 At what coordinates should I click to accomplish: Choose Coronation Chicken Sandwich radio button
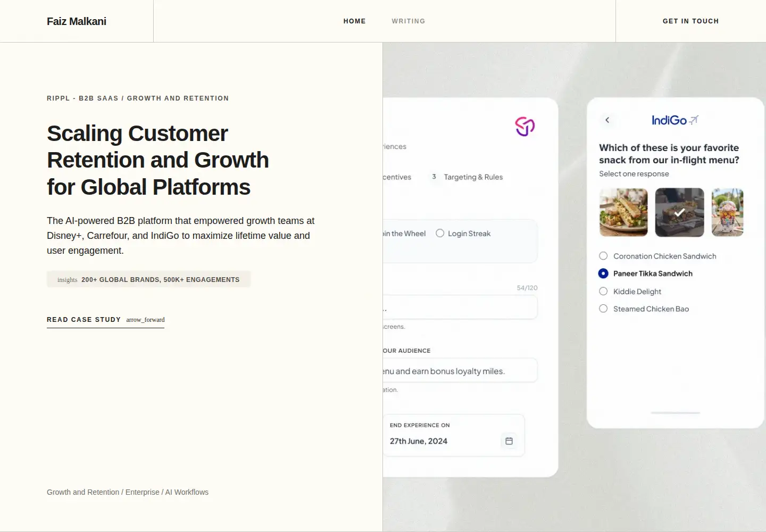point(603,256)
